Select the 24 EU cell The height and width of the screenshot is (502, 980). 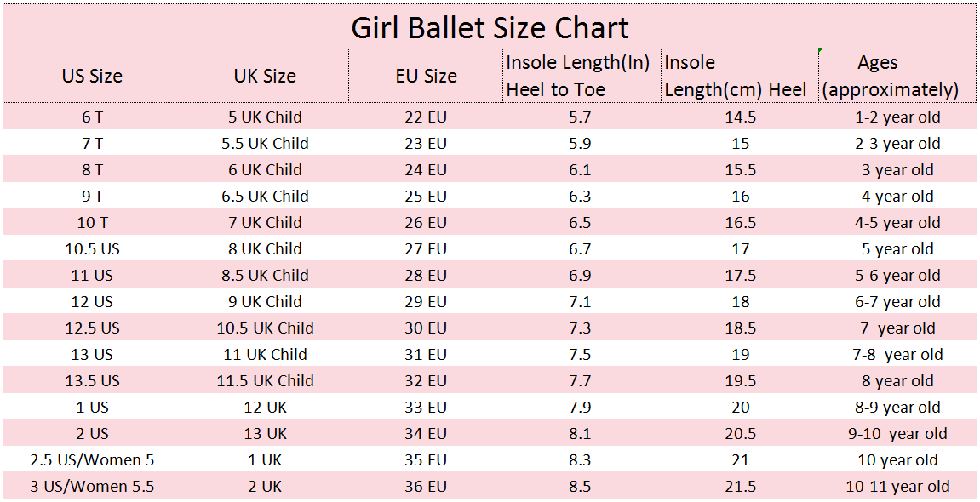(426, 170)
